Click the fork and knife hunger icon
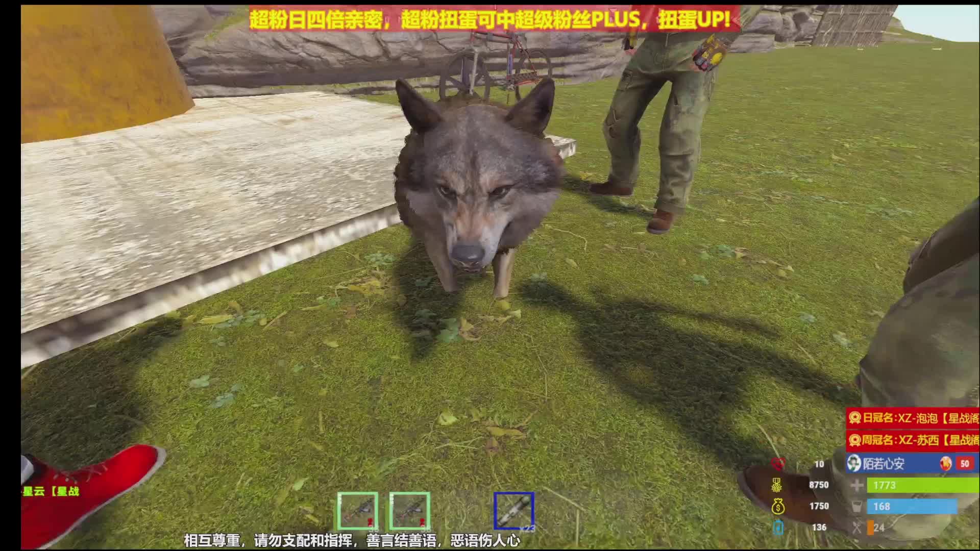Viewport: 980px width, 551px height. click(857, 528)
